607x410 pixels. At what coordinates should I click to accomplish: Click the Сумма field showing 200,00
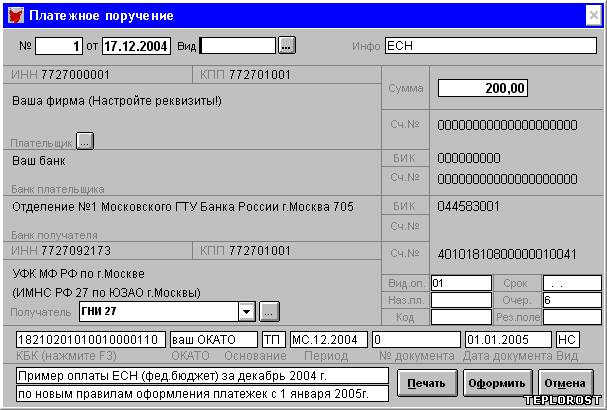click(x=482, y=89)
